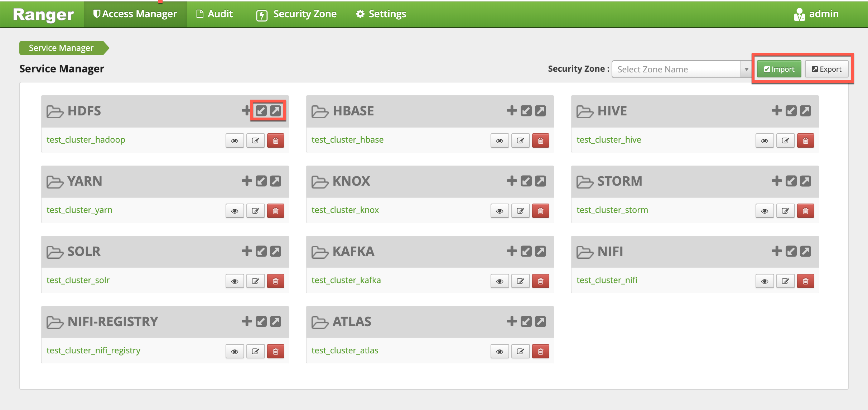Click the green Import button
Image resolution: width=868 pixels, height=410 pixels.
pos(779,69)
